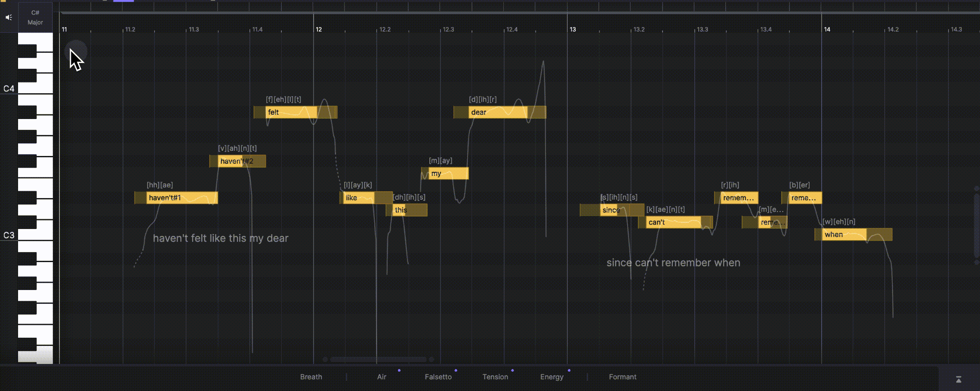Viewport: 980px width, 391px height.
Task: Choose the Energy parameter tab
Action: (x=552, y=377)
